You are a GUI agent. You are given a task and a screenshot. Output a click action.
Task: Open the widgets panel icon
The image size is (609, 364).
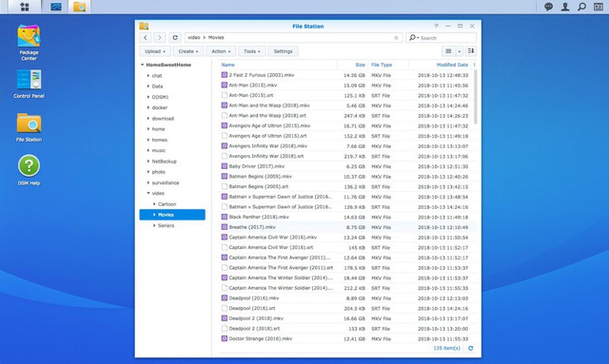[598, 6]
